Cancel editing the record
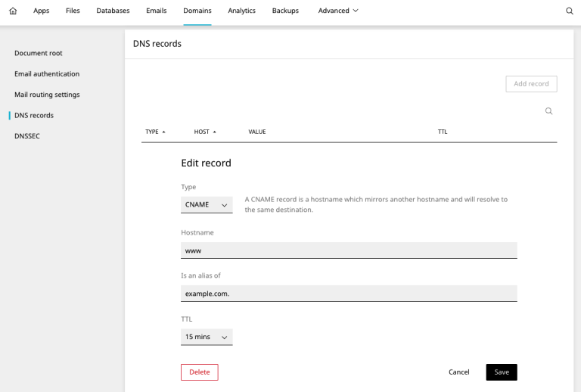Screen dimensions: 581x392 458,372
